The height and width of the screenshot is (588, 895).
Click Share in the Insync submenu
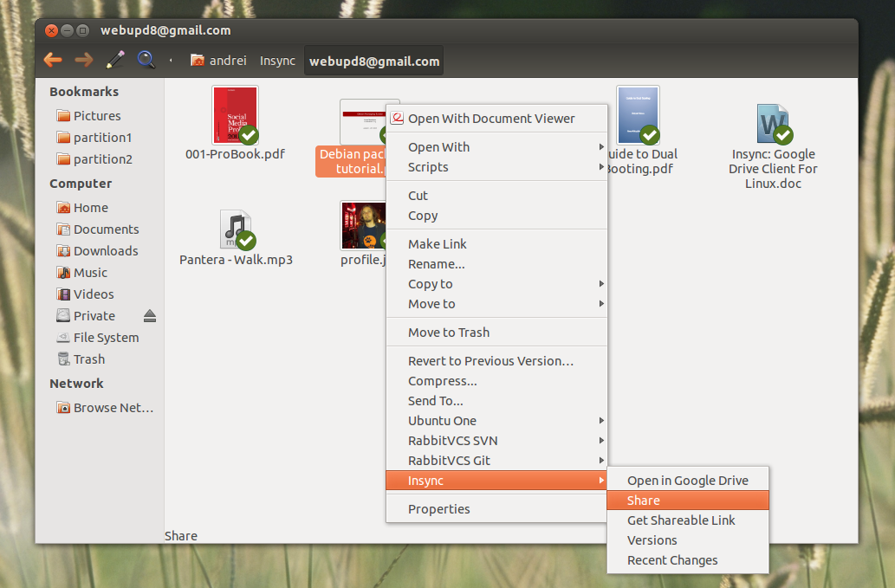click(688, 501)
